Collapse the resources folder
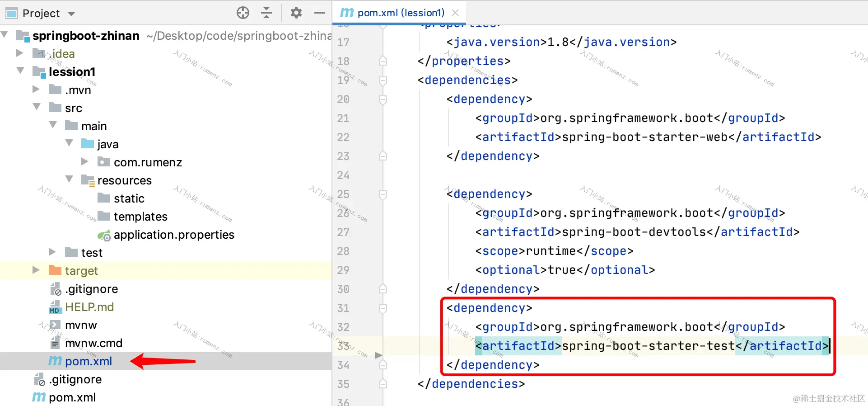 69,179
